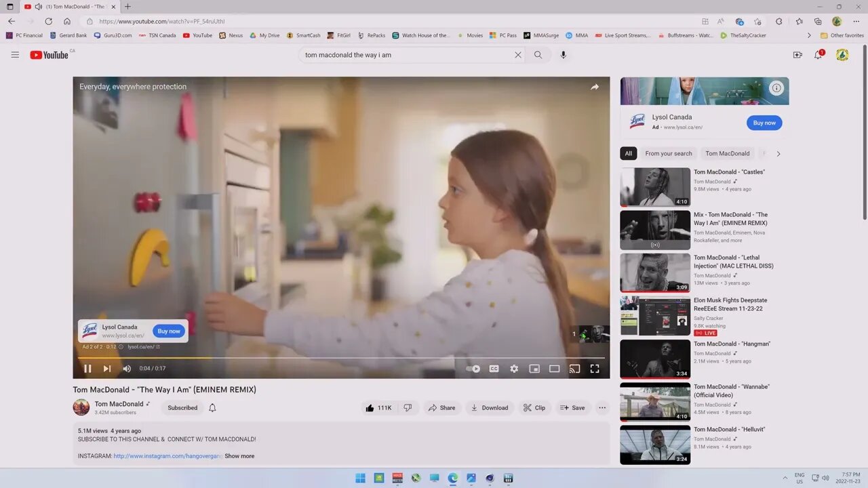
Task: Enter full screen mode
Action: (595, 369)
